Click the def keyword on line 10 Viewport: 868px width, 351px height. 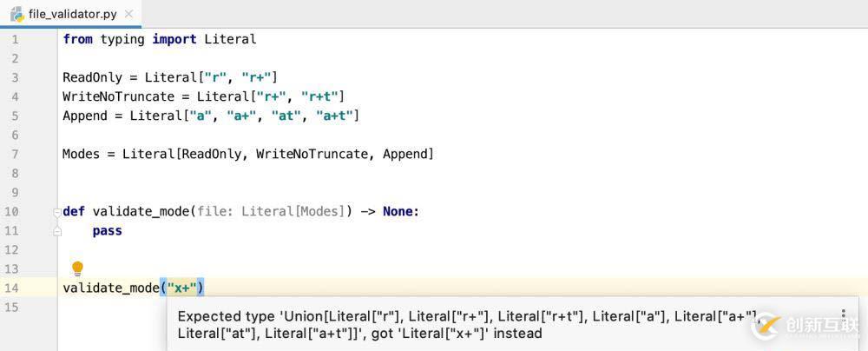(x=74, y=211)
